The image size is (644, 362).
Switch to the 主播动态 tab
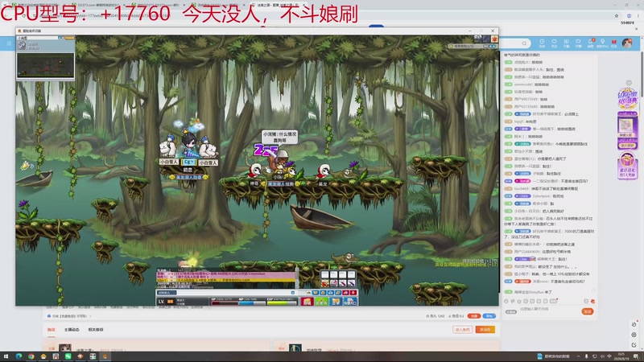pyautogui.click(x=72, y=330)
